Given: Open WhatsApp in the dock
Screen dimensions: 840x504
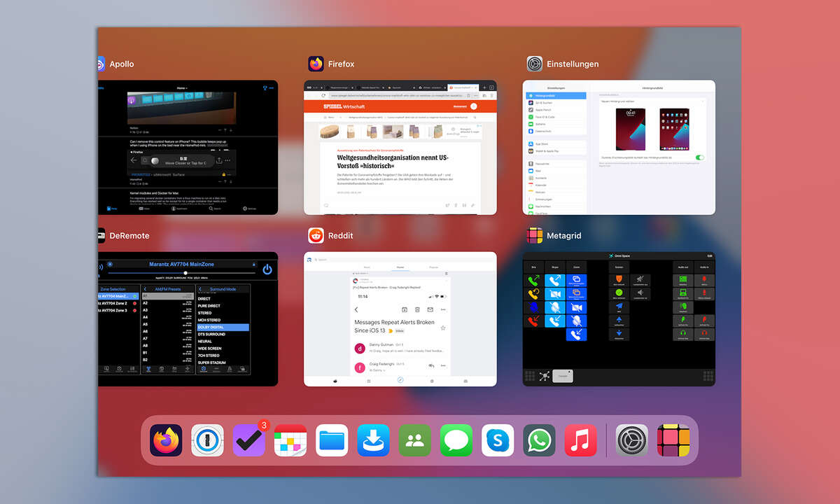Looking at the screenshot, I should coord(540,440).
